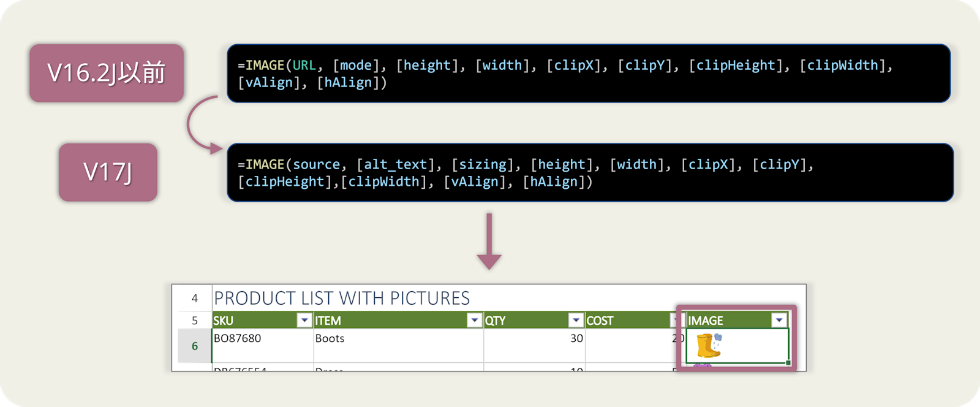Open the QTY column filter dropdown

pyautogui.click(x=576, y=320)
